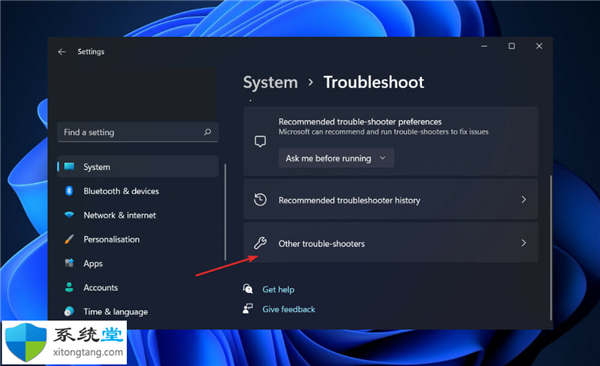Open Bluetooth & devices settings
Viewport: 600px width, 366px height.
coord(121,191)
